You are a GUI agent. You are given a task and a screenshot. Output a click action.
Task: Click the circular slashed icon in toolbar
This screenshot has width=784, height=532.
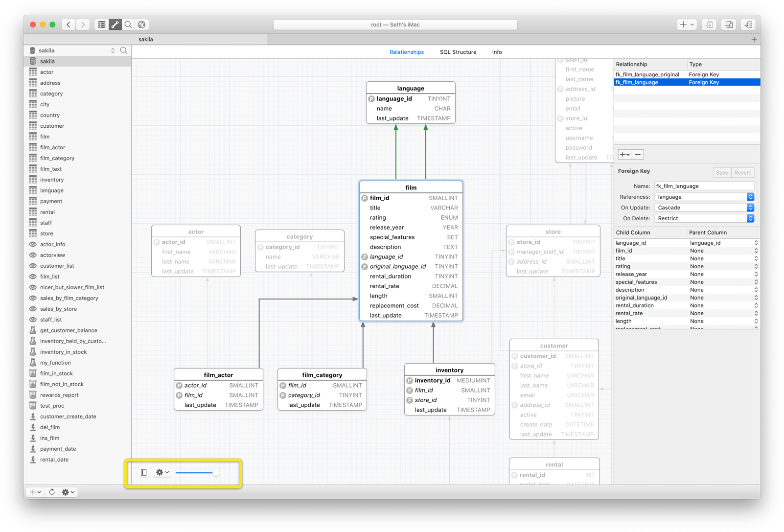tap(142, 24)
